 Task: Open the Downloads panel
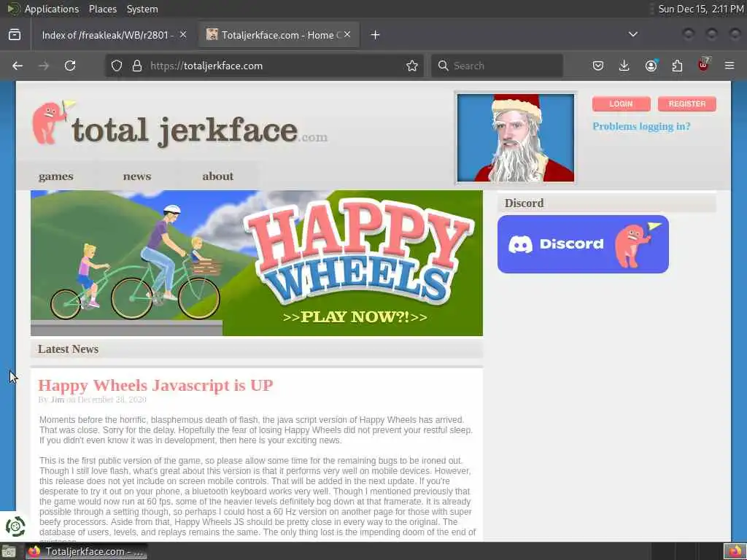[x=624, y=66]
